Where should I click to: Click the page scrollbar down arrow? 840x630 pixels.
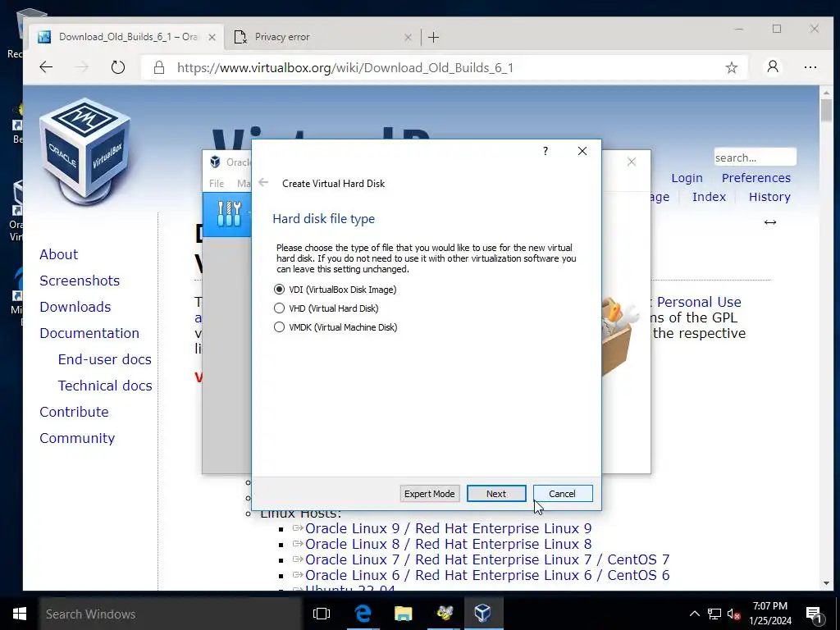(x=826, y=583)
